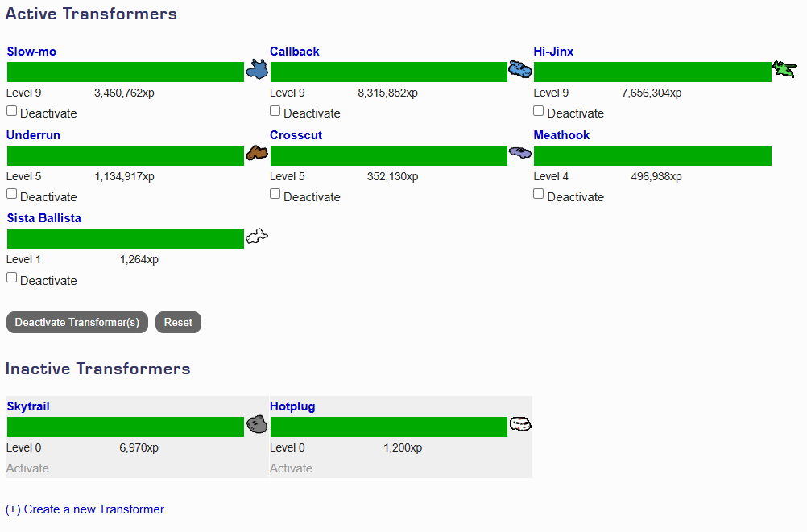Enable the Deactivate checkbox for Sista Ballista
This screenshot has width=807, height=532.
pyautogui.click(x=12, y=278)
